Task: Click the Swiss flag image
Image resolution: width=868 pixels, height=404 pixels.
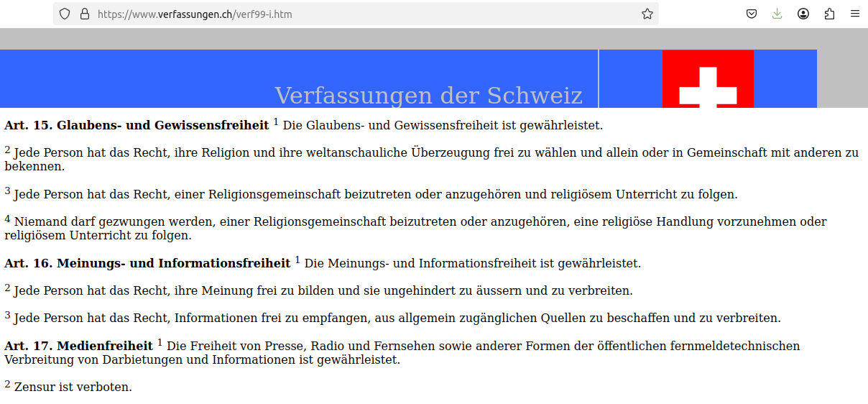Action: pos(708,79)
